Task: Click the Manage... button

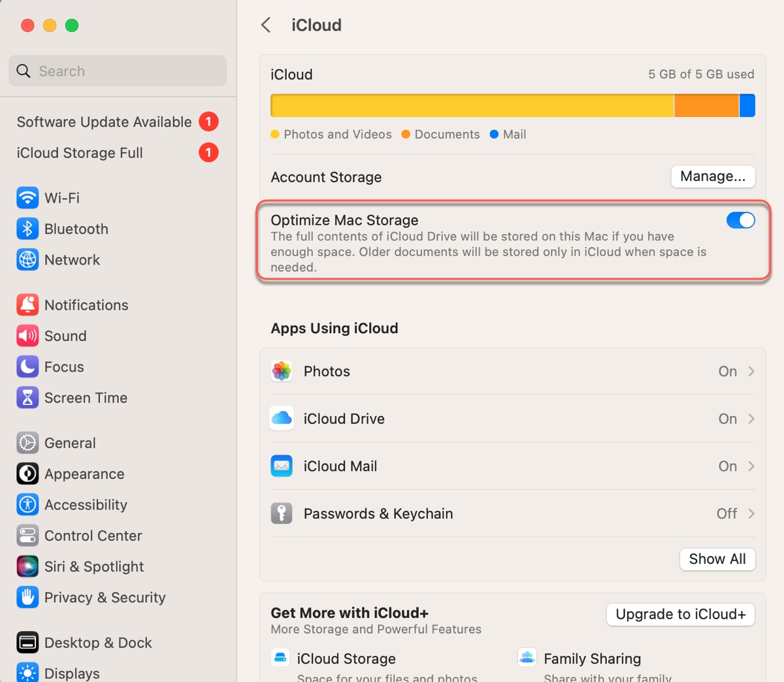Action: 713,176
